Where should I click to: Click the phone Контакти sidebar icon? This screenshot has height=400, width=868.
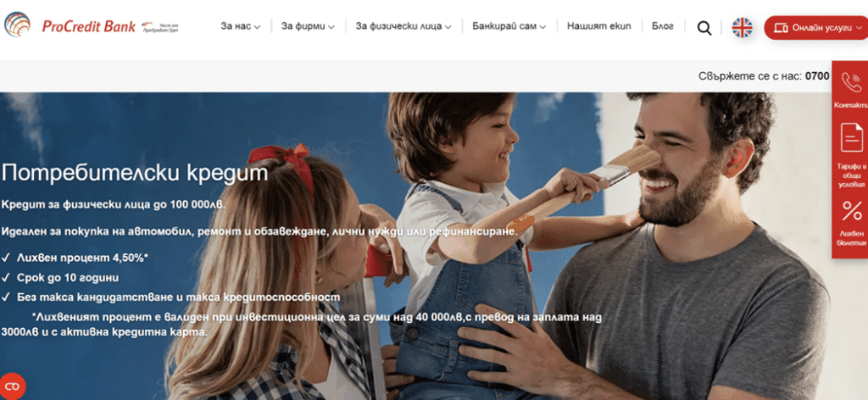tap(851, 88)
